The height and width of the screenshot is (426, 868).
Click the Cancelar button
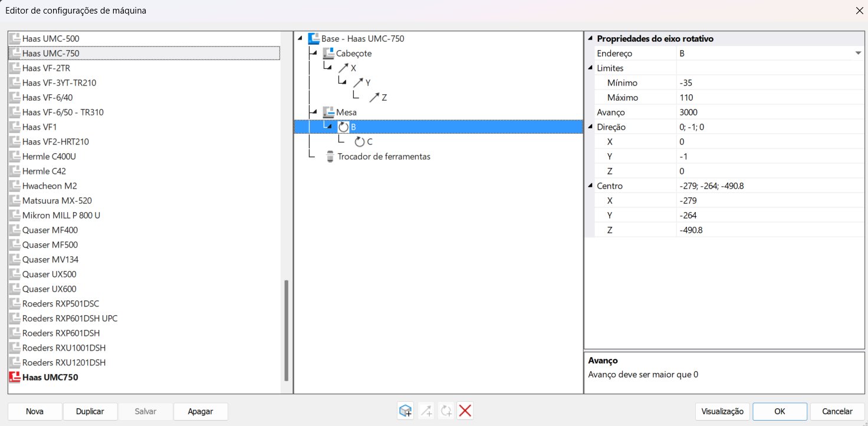(837, 411)
